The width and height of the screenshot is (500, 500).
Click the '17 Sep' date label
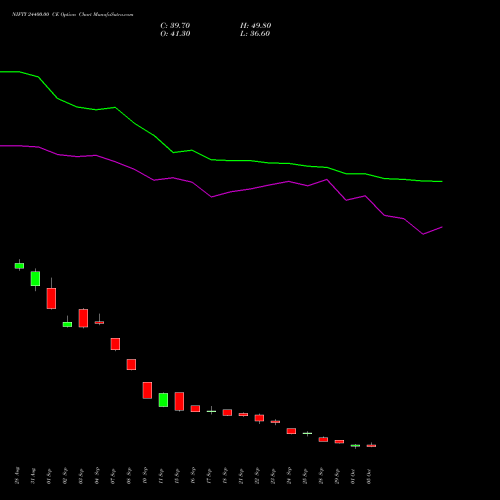point(209,476)
